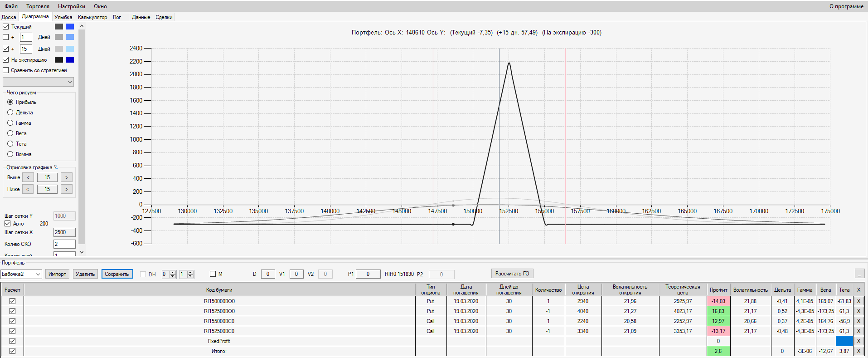Select the Гамма radio button

[10, 123]
